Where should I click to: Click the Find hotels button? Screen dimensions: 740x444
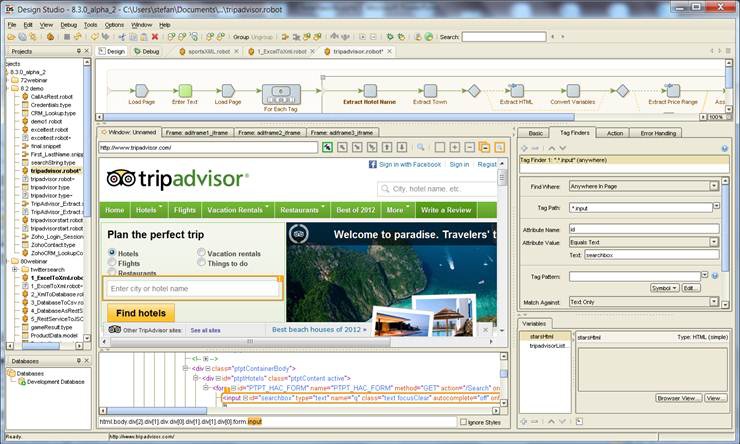(141, 313)
